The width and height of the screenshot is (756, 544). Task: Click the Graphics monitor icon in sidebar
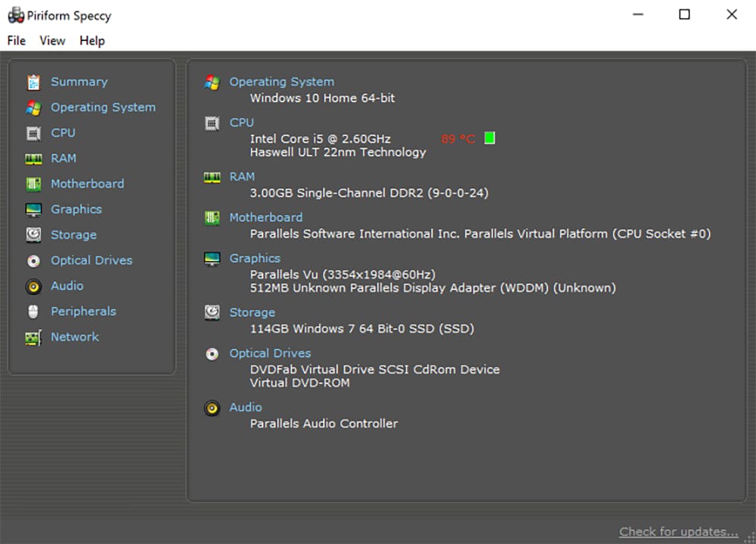33,210
